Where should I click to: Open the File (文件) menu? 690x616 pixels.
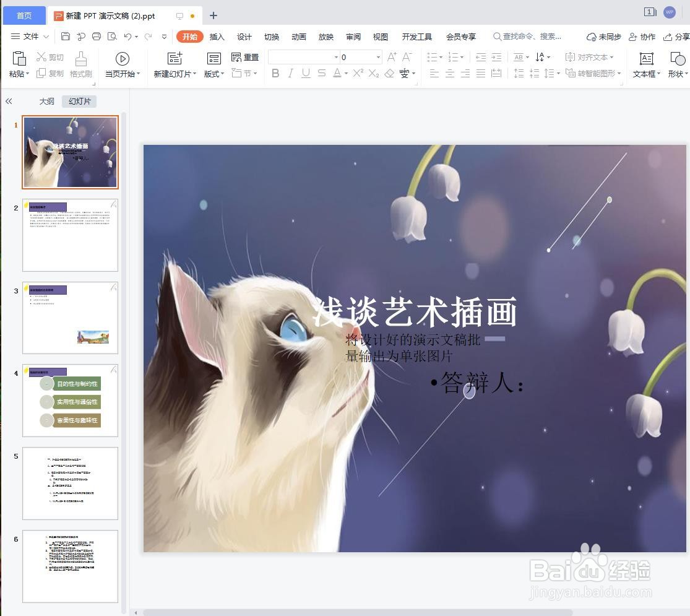pyautogui.click(x=30, y=37)
